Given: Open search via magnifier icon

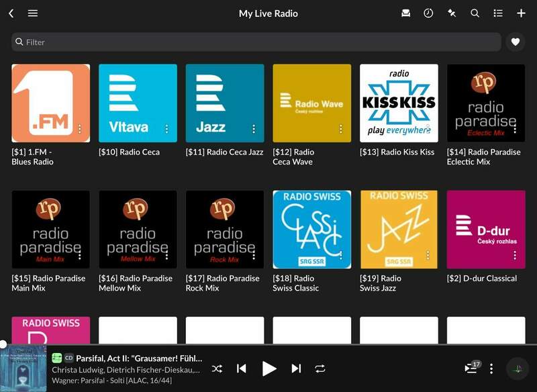Looking at the screenshot, I should coord(475,13).
